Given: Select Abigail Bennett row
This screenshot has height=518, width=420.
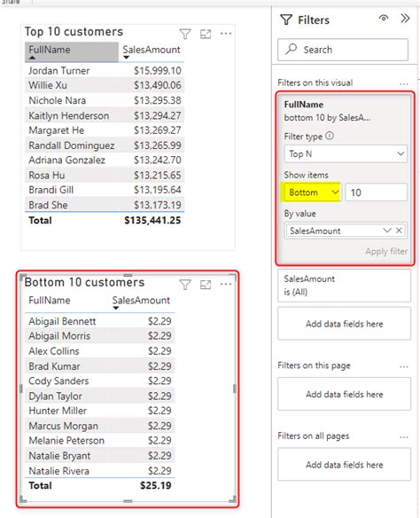Looking at the screenshot, I should (99, 321).
